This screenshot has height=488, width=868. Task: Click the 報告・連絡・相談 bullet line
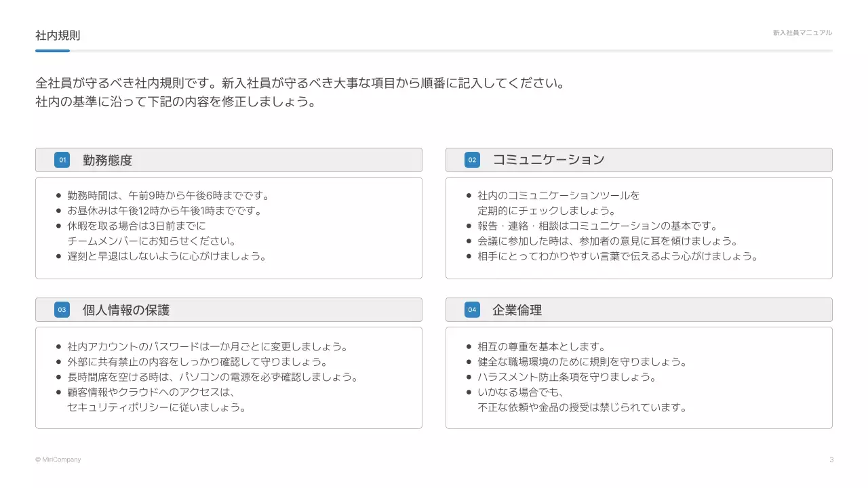(x=597, y=226)
